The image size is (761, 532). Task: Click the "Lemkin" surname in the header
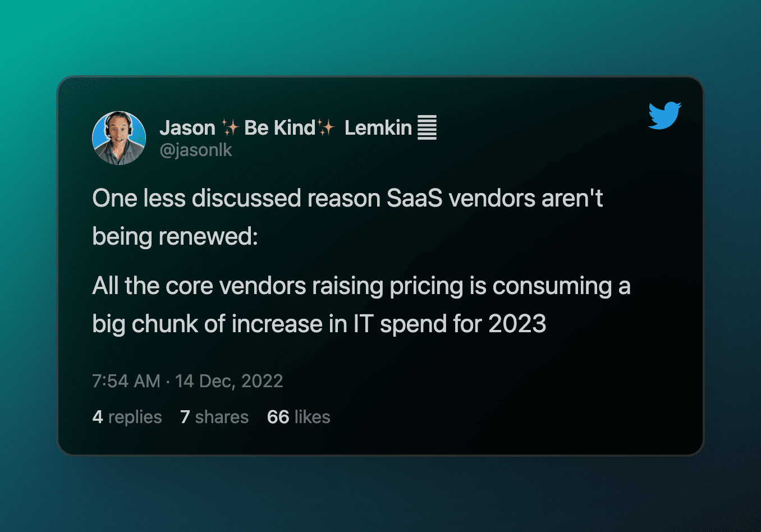click(x=378, y=128)
